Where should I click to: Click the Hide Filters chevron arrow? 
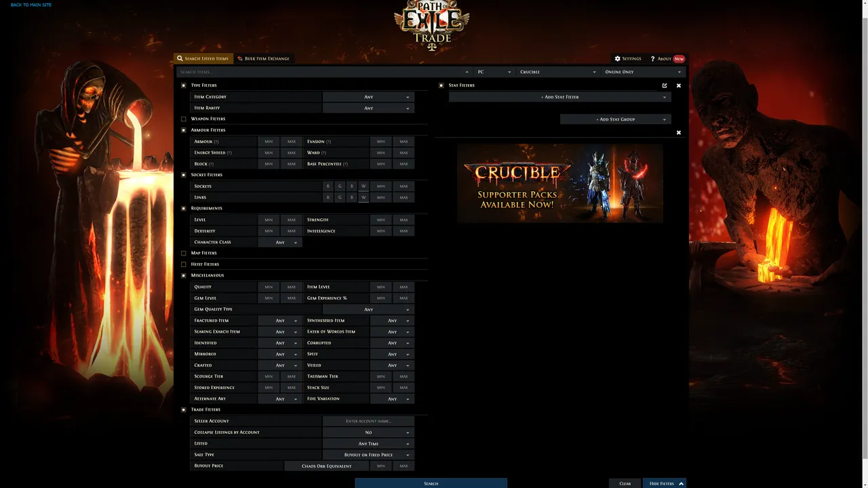681,483
